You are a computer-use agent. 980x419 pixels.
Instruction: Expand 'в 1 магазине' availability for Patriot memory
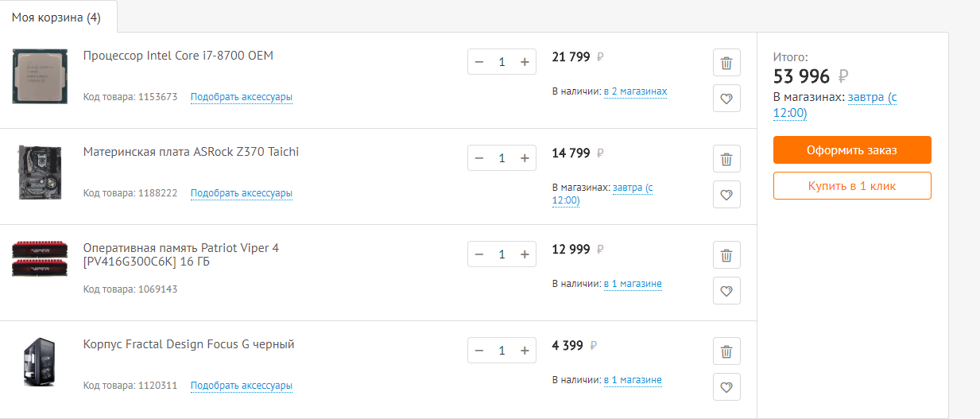633,284
